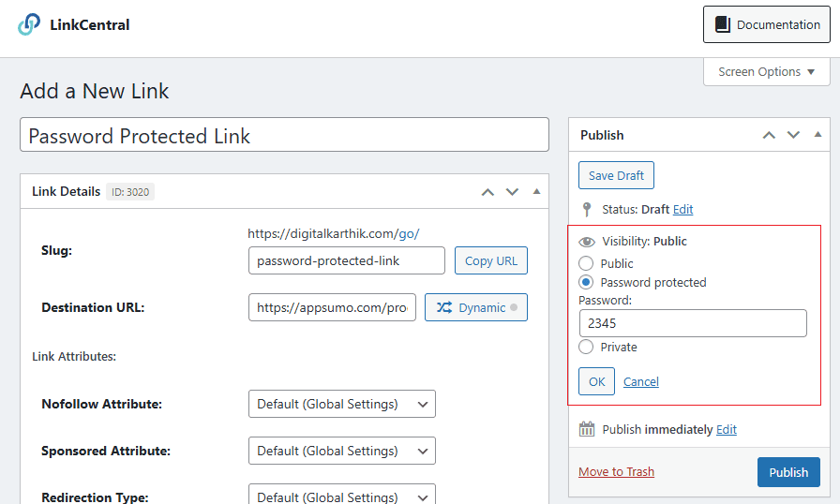The image size is (840, 504).
Task: Move Link Details panel down
Action: (x=512, y=192)
